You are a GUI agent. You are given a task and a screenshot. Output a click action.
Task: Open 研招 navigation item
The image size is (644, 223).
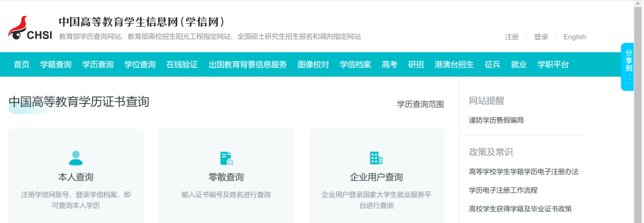(x=416, y=64)
